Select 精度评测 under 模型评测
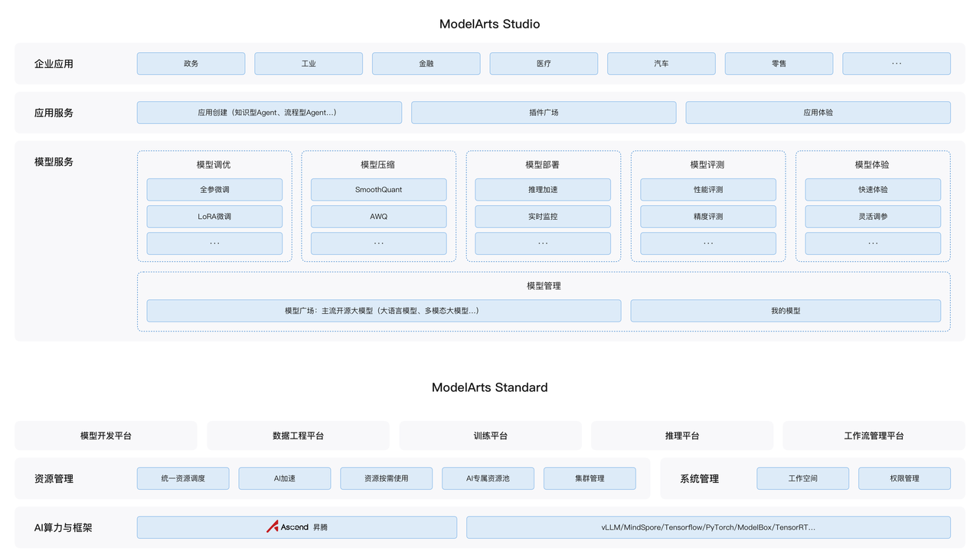 (708, 217)
